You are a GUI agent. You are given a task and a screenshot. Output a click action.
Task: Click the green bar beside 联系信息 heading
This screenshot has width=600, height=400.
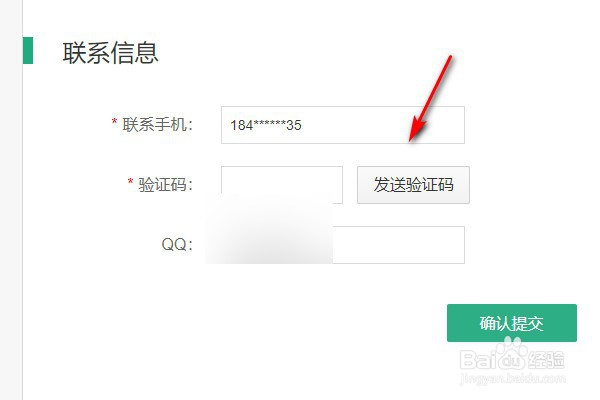click(x=28, y=50)
